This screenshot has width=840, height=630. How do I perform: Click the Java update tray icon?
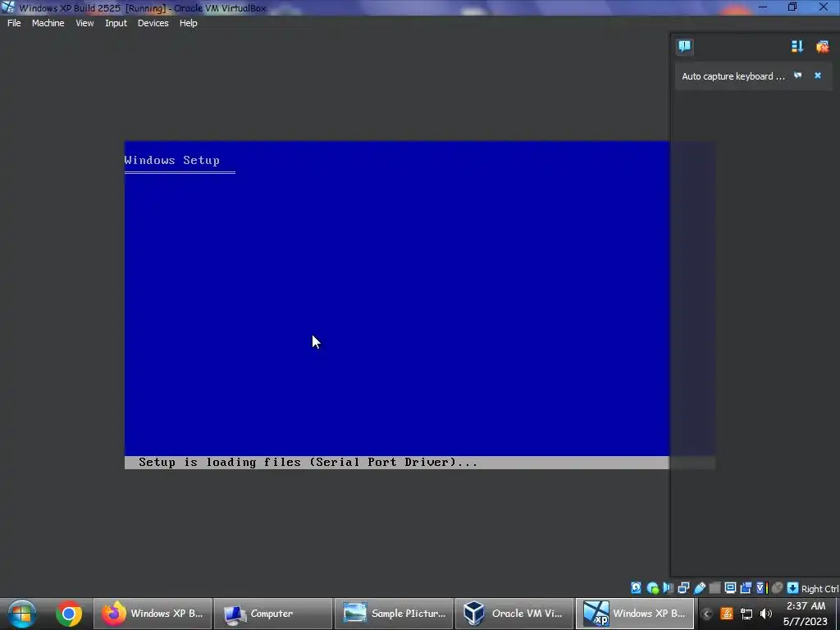727,614
